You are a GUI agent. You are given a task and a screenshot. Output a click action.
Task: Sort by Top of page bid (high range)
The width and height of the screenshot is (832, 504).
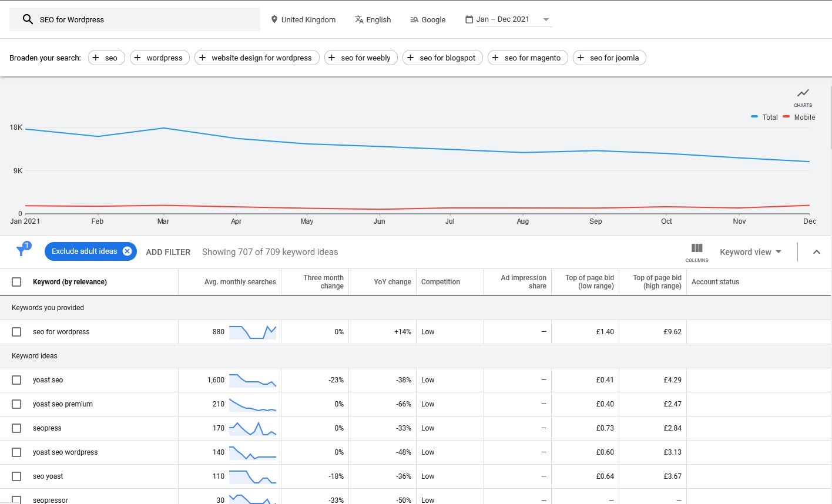pos(657,282)
